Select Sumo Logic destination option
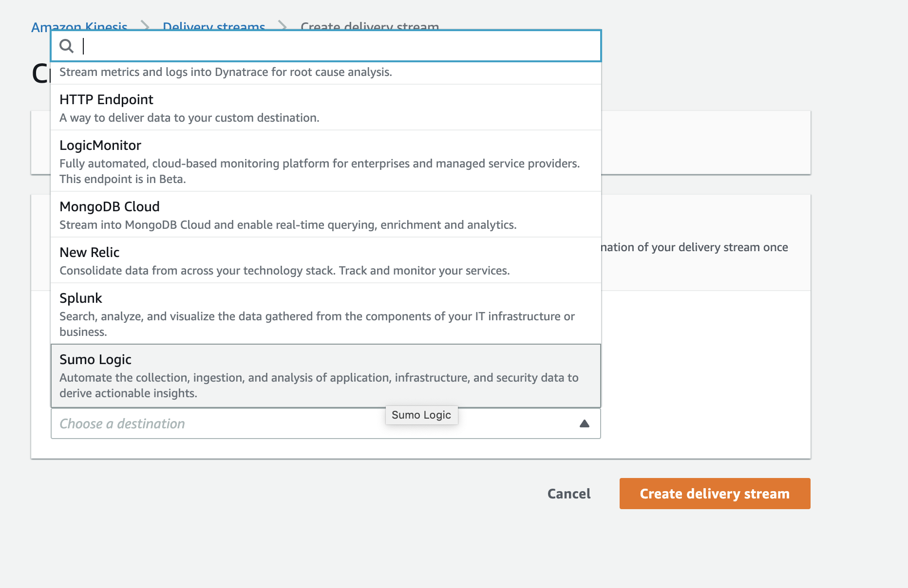The height and width of the screenshot is (588, 908). coord(326,376)
